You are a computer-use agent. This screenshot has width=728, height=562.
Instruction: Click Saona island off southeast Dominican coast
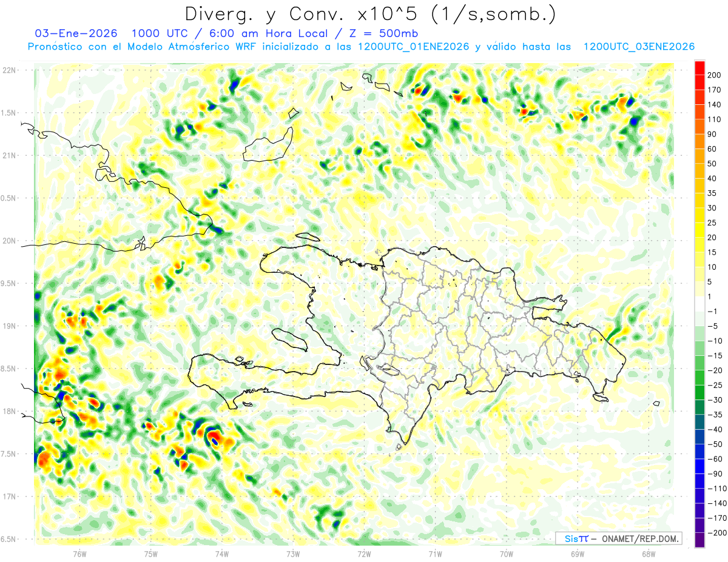click(x=601, y=398)
